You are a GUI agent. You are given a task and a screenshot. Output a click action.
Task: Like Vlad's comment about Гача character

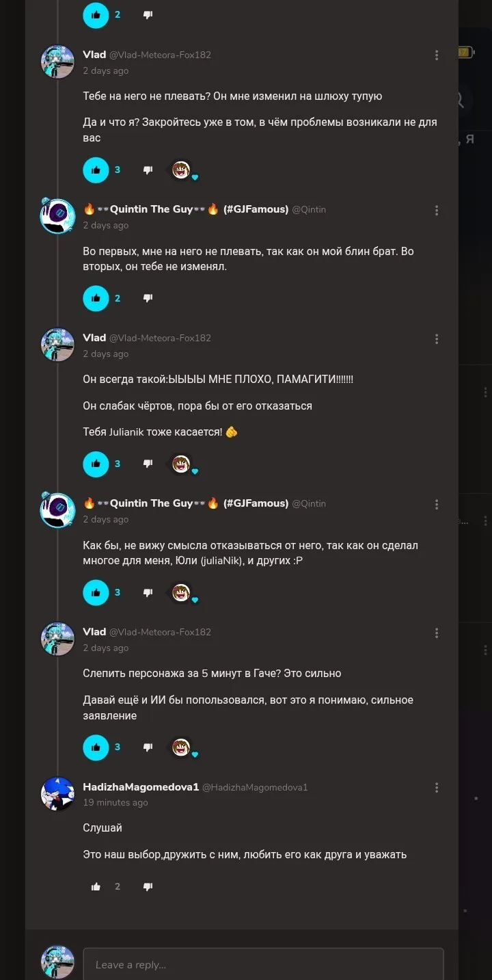pos(96,747)
